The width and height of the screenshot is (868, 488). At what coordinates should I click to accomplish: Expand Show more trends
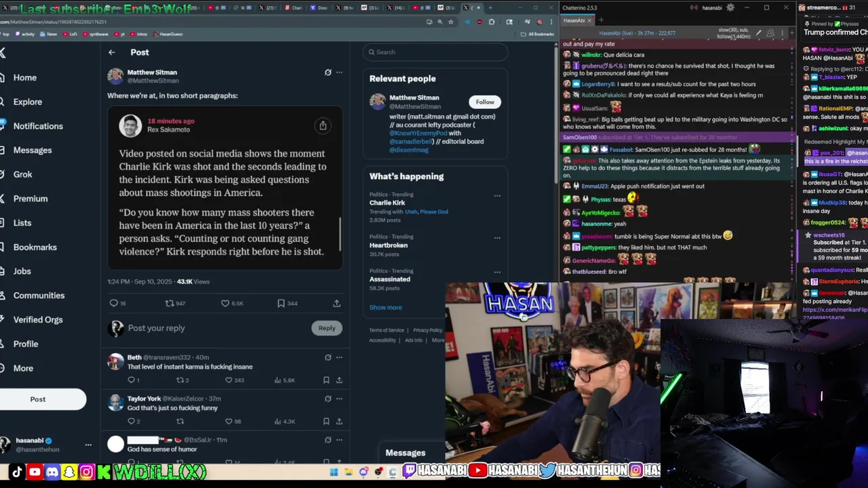385,308
